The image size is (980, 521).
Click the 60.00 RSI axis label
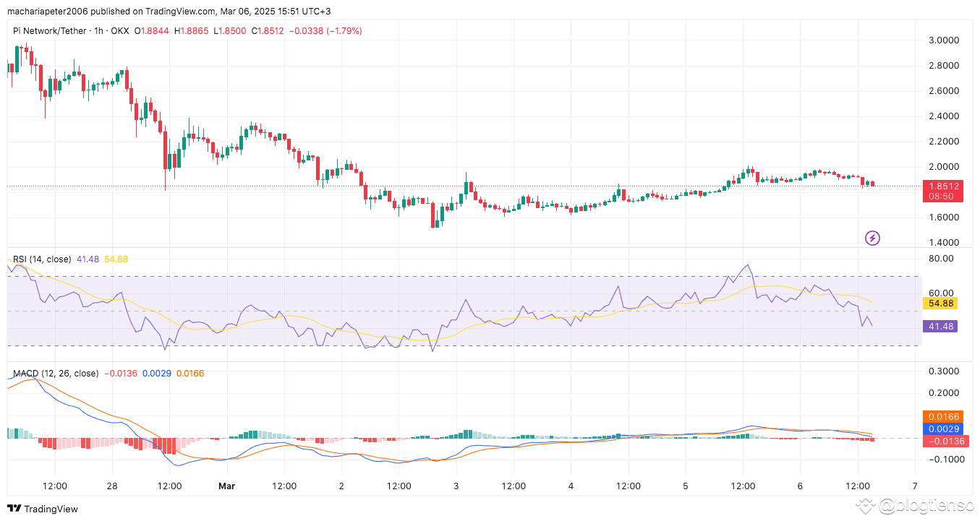tap(942, 293)
